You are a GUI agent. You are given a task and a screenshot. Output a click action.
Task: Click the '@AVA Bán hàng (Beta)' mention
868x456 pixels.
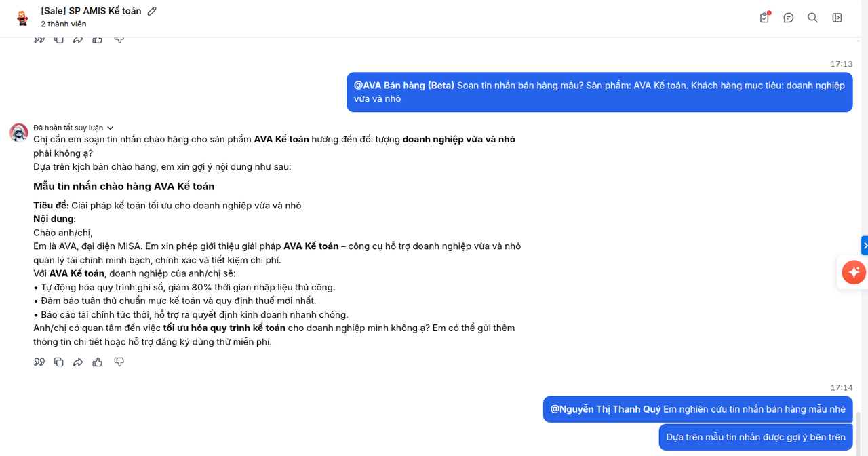coord(404,85)
